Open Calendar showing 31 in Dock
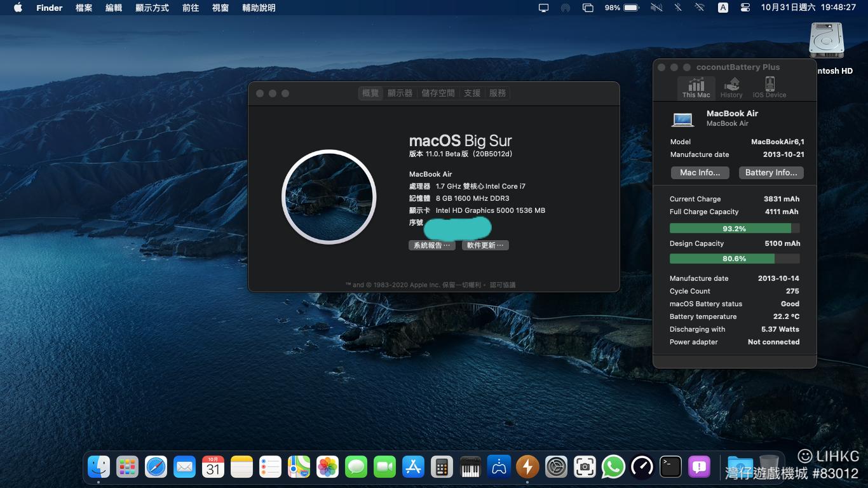868x488 pixels. [213, 468]
